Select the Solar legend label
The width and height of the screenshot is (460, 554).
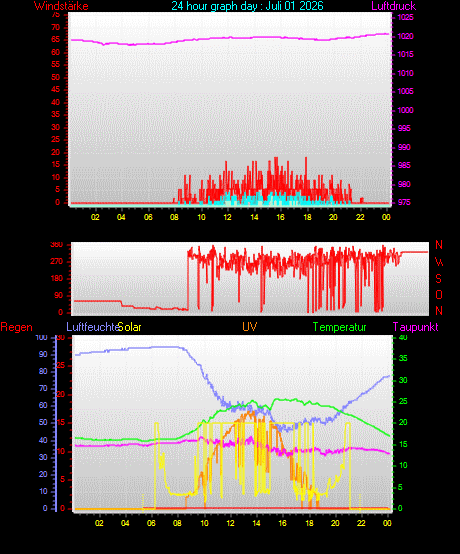129,327
